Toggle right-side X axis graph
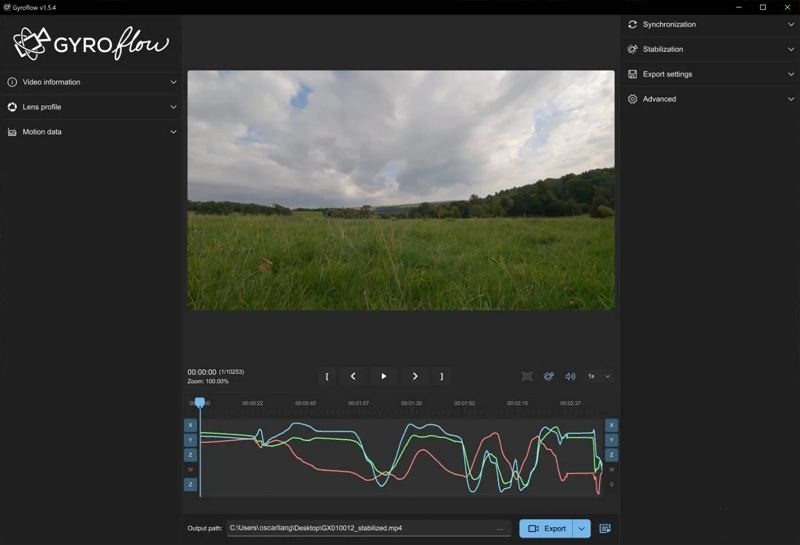 pyautogui.click(x=612, y=426)
